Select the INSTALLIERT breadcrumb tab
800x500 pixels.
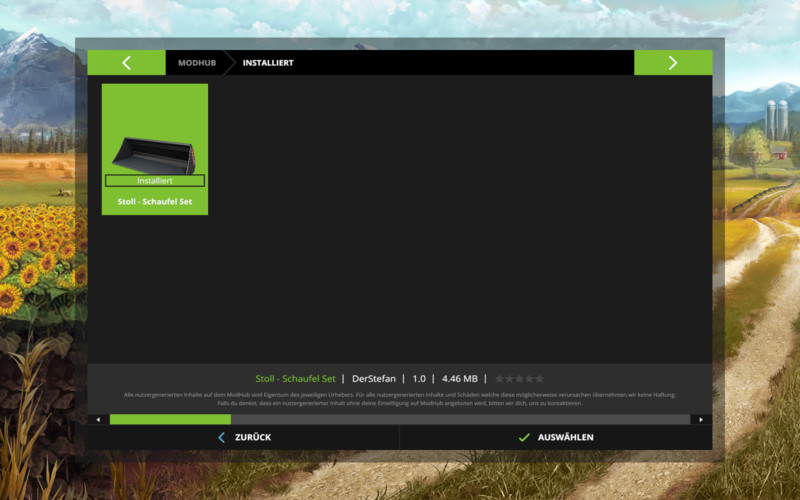pyautogui.click(x=268, y=63)
